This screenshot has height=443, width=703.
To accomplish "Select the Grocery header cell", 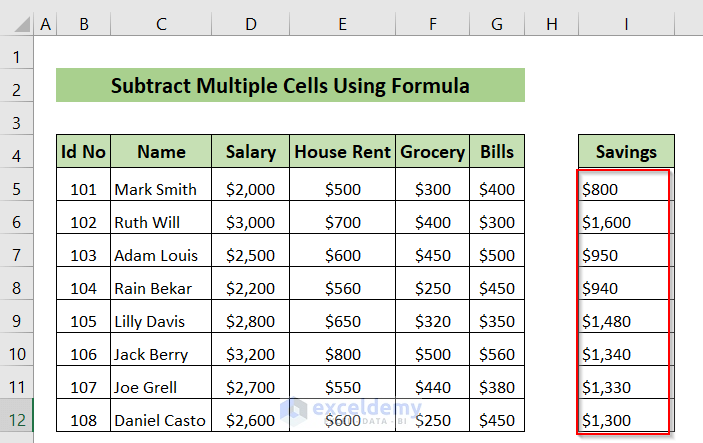I will (432, 152).
